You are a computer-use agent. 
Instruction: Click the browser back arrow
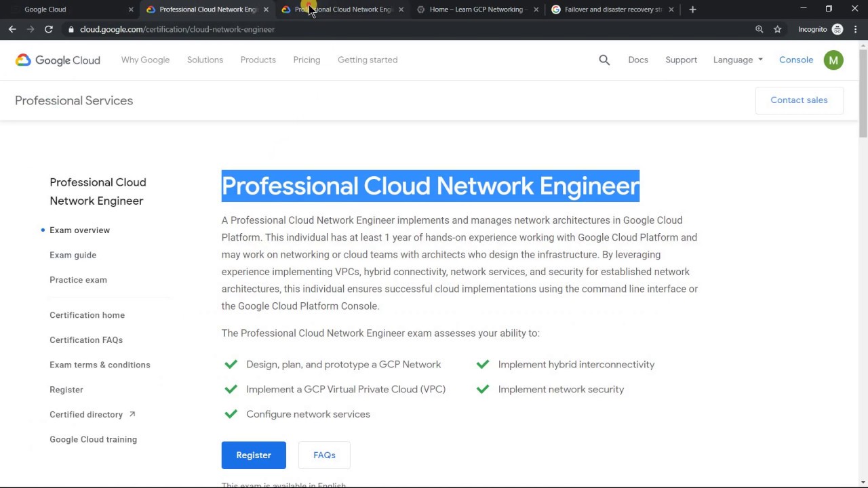pos(12,29)
